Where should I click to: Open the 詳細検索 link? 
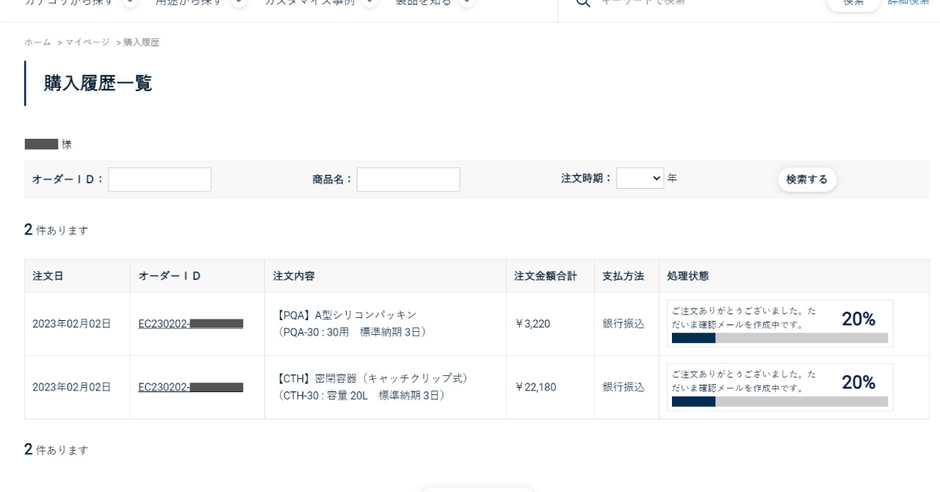coord(908,3)
